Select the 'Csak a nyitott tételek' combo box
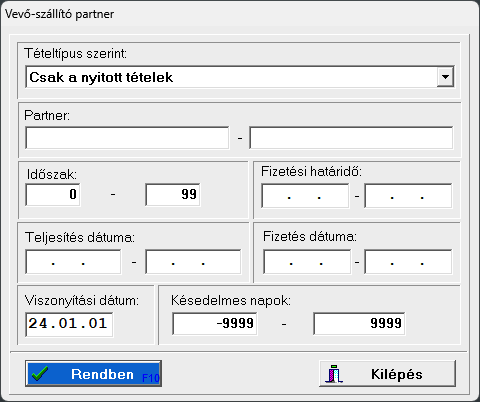The width and height of the screenshot is (480, 402). tap(240, 77)
